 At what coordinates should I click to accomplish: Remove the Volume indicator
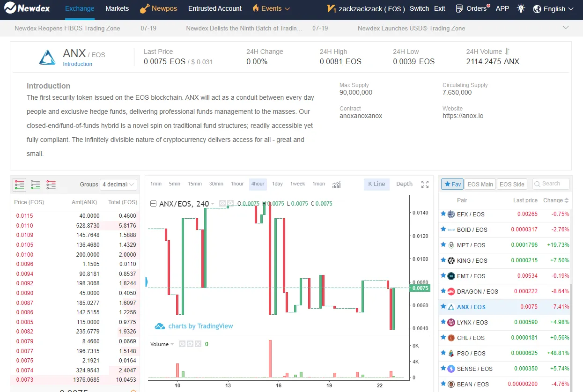[198, 344]
